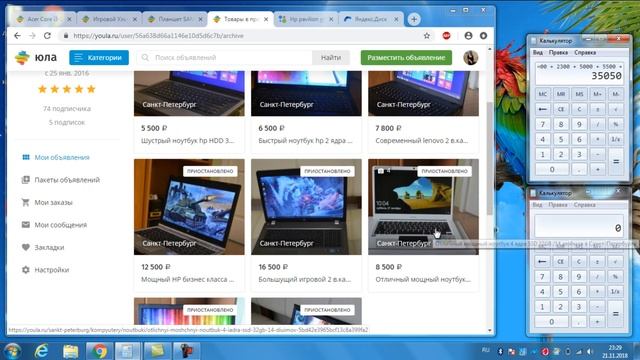640x360 pixels.
Task: Click CE in the upper Calculator
Action: [x=561, y=109]
